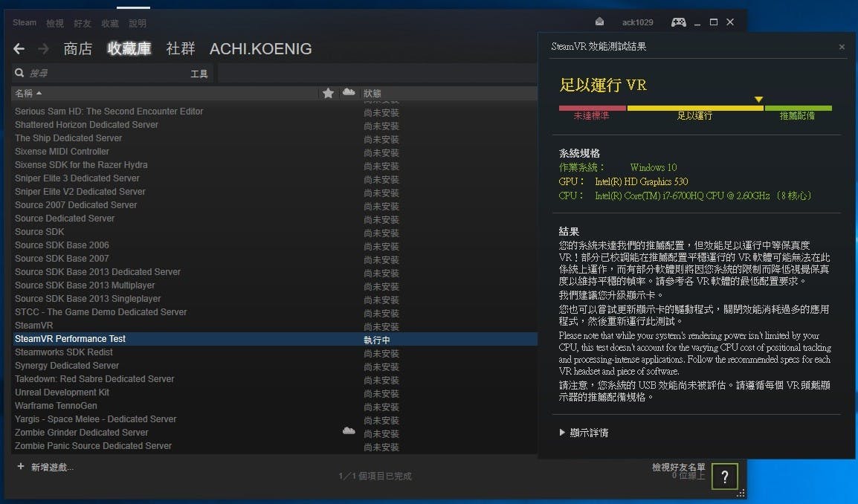
Task: Open the 說明 menu
Action: point(138,23)
